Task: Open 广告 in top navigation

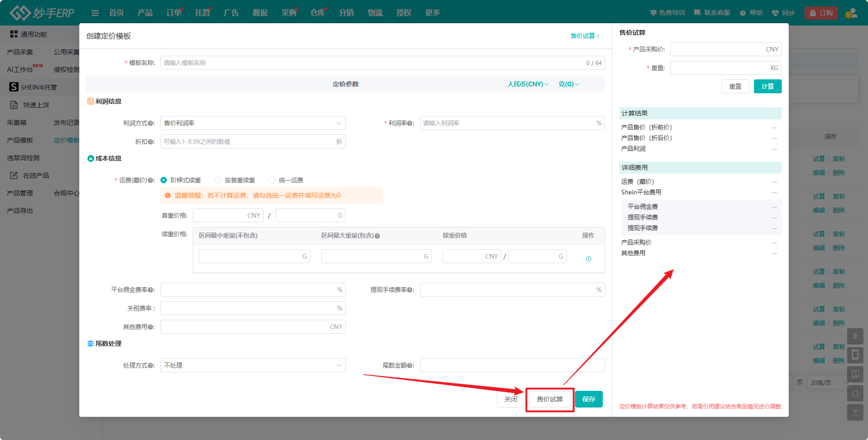Action: 231,13
